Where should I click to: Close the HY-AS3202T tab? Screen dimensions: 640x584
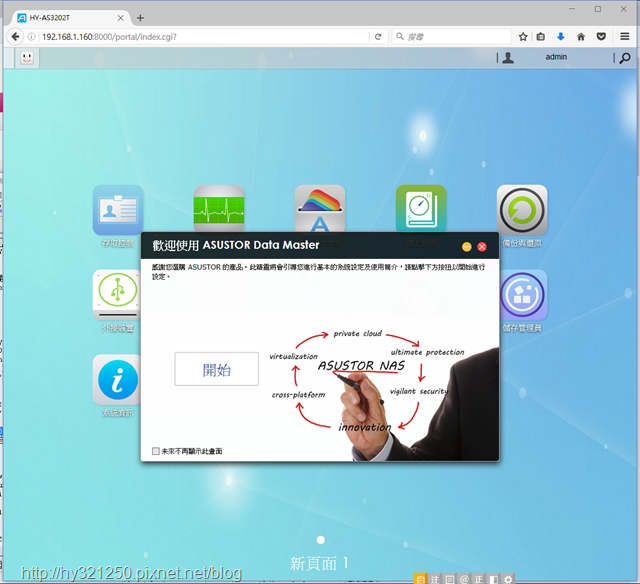tap(120, 18)
